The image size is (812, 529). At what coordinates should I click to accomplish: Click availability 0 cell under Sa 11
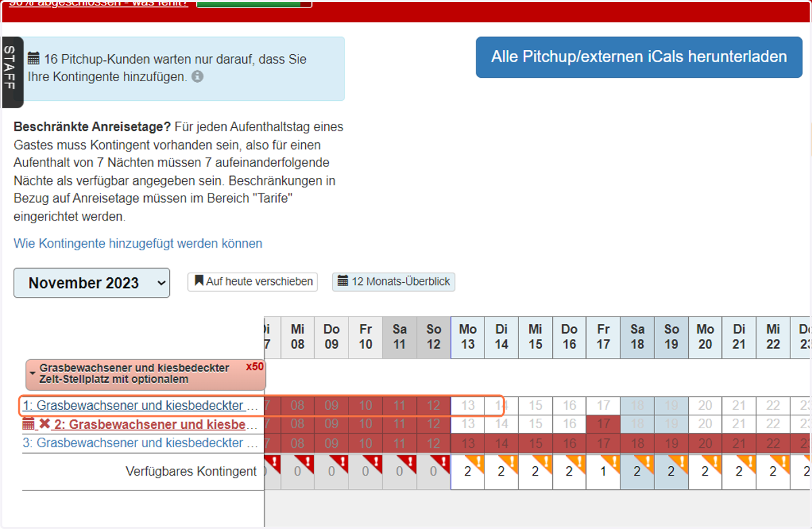point(399,472)
